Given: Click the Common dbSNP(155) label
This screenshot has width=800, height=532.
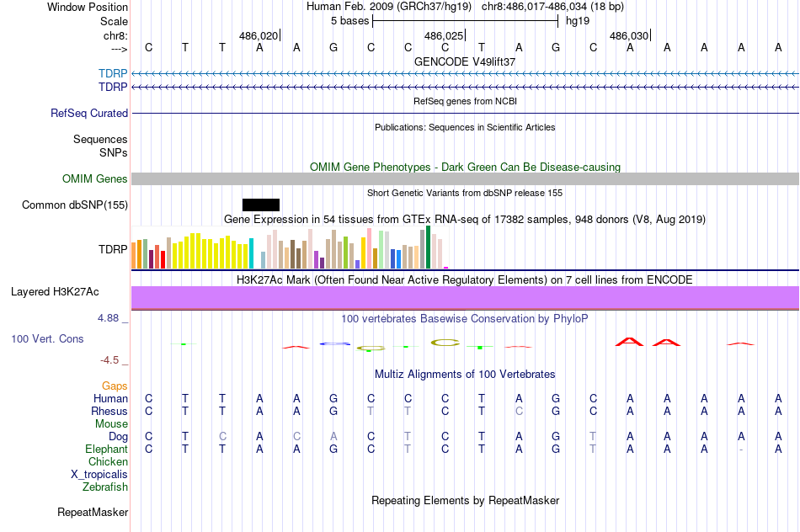Looking at the screenshot, I should click(74, 205).
